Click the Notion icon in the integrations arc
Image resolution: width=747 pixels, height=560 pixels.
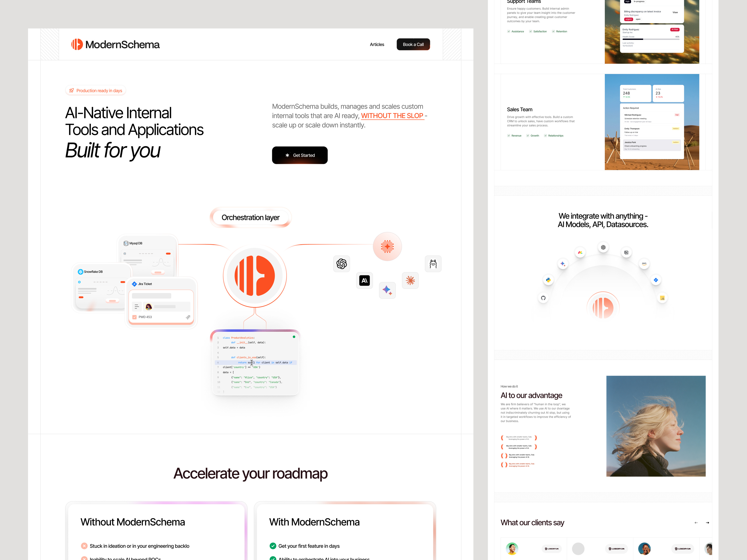(x=627, y=252)
